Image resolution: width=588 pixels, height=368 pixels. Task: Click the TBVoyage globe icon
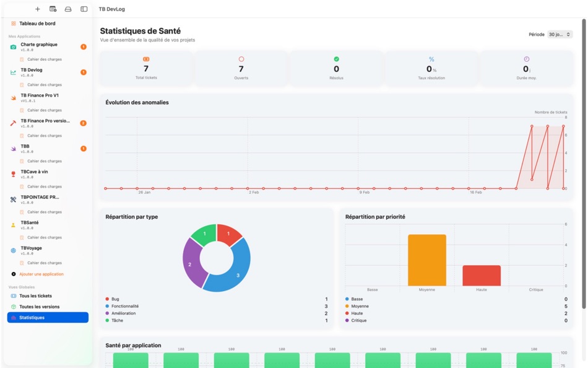pyautogui.click(x=13, y=250)
